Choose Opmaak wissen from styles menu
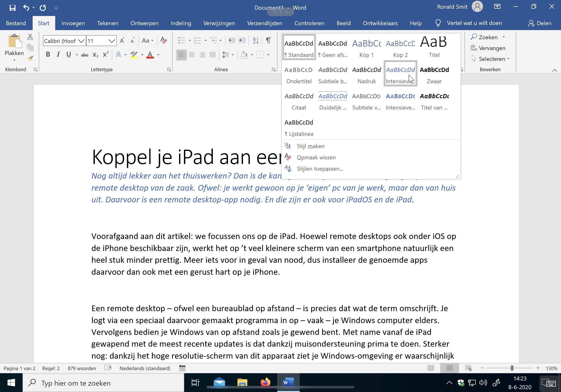Screen dimensions: 561x392 (316, 157)
